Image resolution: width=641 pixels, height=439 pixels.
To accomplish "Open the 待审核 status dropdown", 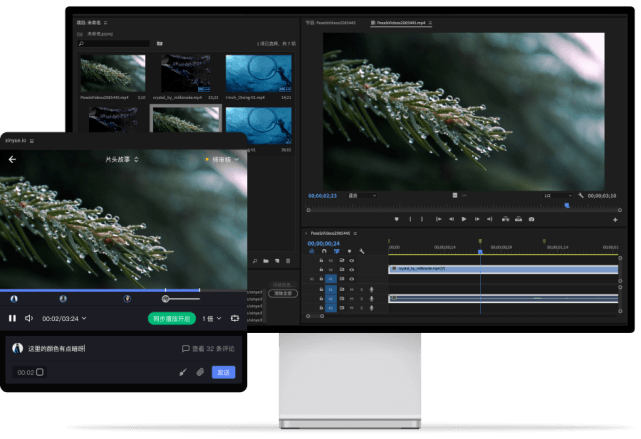I will tap(221, 159).
